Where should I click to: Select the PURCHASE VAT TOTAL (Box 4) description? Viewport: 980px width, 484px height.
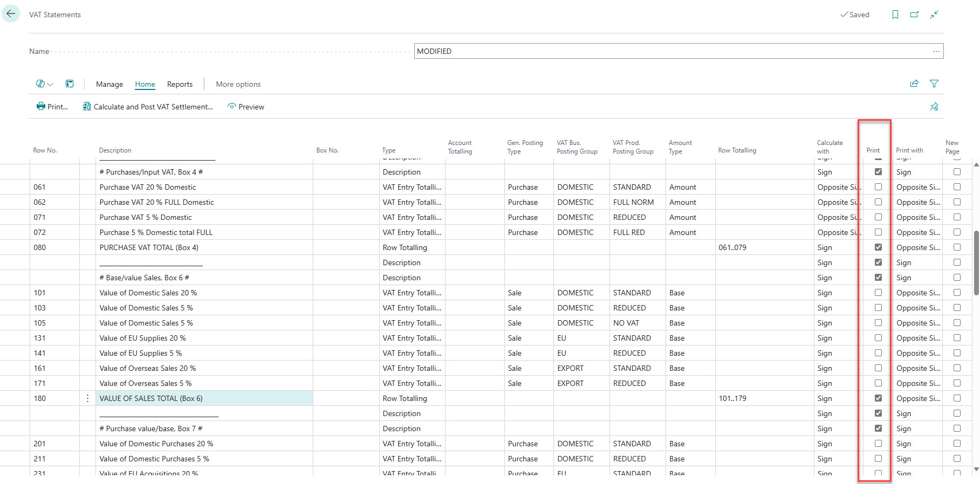(149, 247)
